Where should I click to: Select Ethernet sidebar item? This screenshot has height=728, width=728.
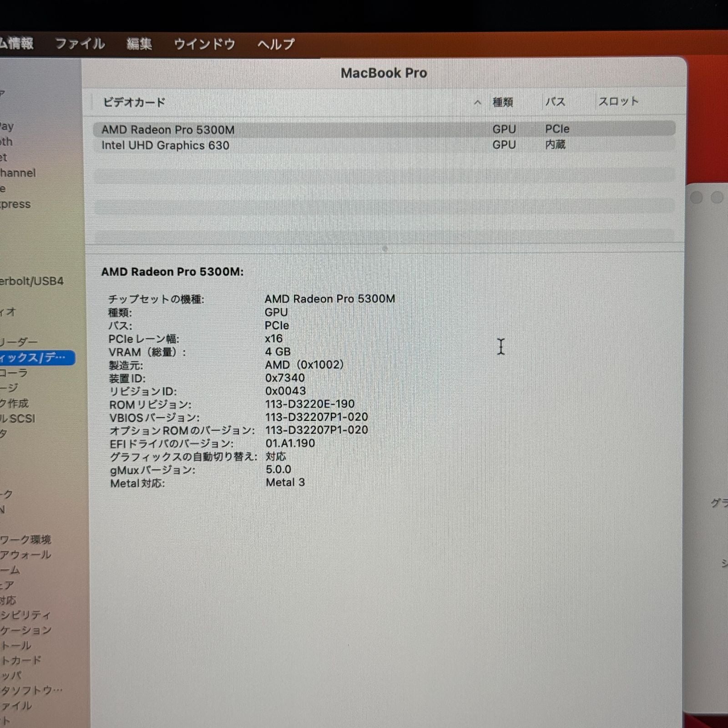point(4,157)
